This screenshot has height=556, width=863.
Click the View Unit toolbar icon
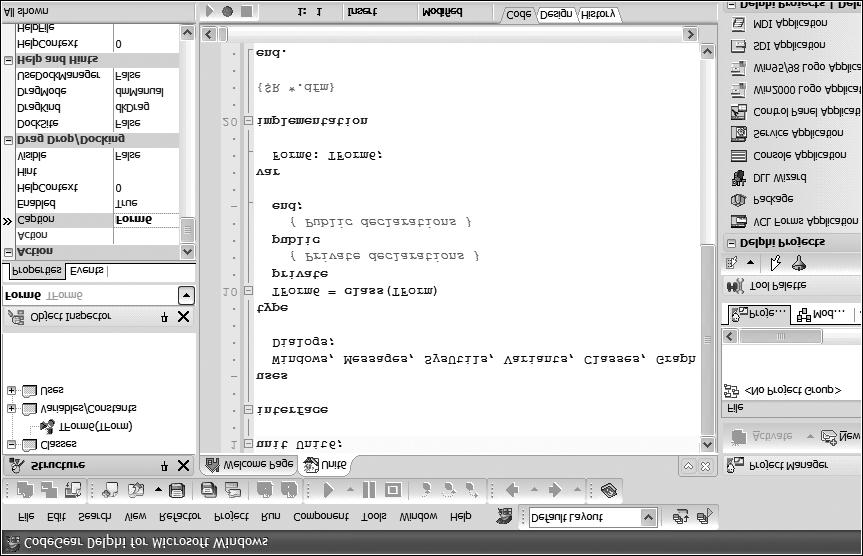click(x=24, y=489)
